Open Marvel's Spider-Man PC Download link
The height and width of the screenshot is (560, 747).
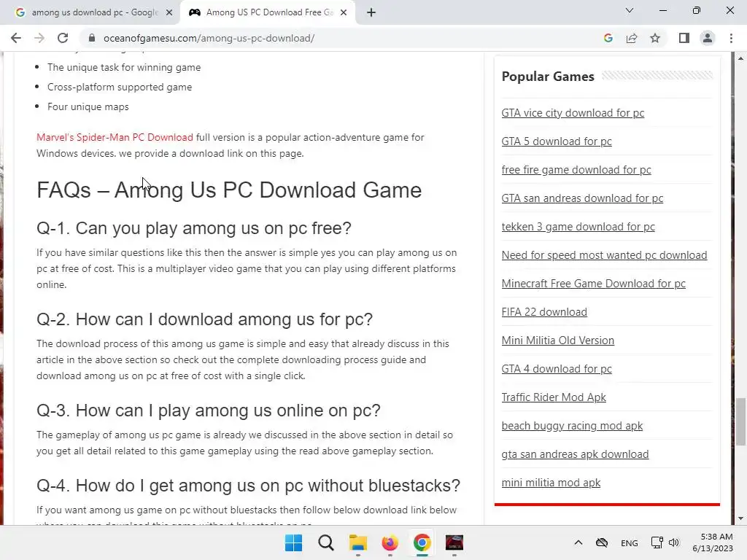pyautogui.click(x=115, y=137)
